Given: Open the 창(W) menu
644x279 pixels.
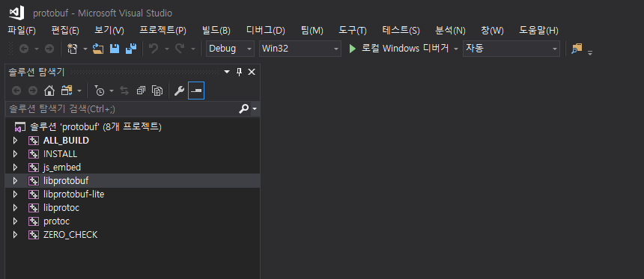Looking at the screenshot, I should coord(493,31).
